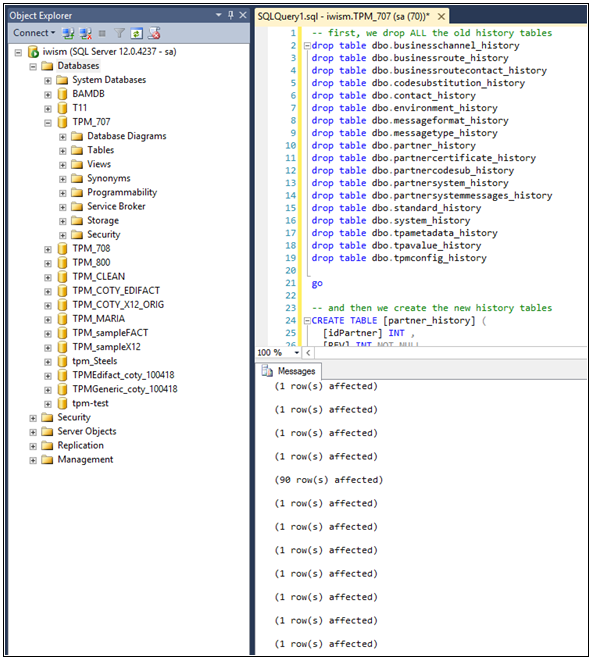592x660 pixels.
Task: Select the SQLQuery1.sql query tab
Action: 344,16
